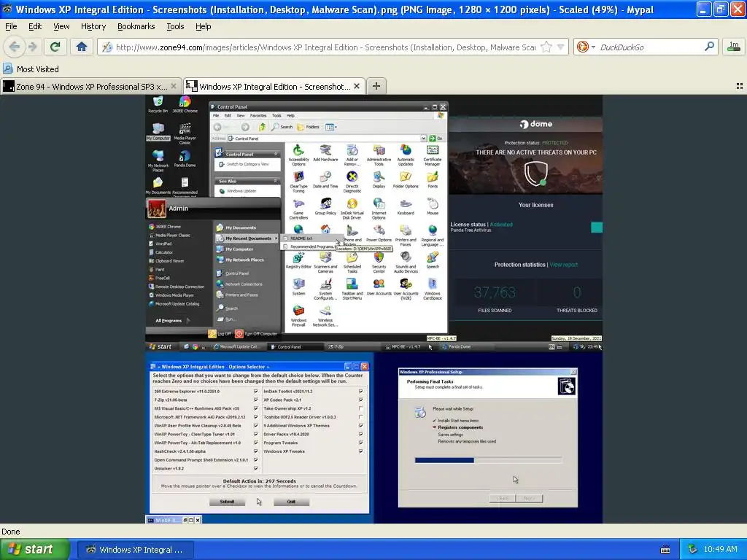
Task: Click the DirectX Diagnostic icon
Action: pyautogui.click(x=352, y=182)
